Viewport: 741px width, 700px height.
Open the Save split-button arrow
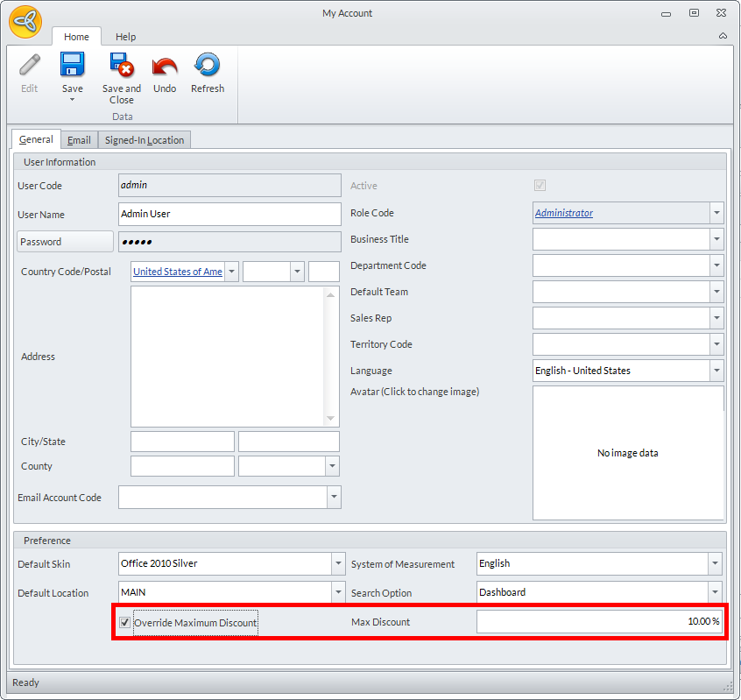point(73,100)
